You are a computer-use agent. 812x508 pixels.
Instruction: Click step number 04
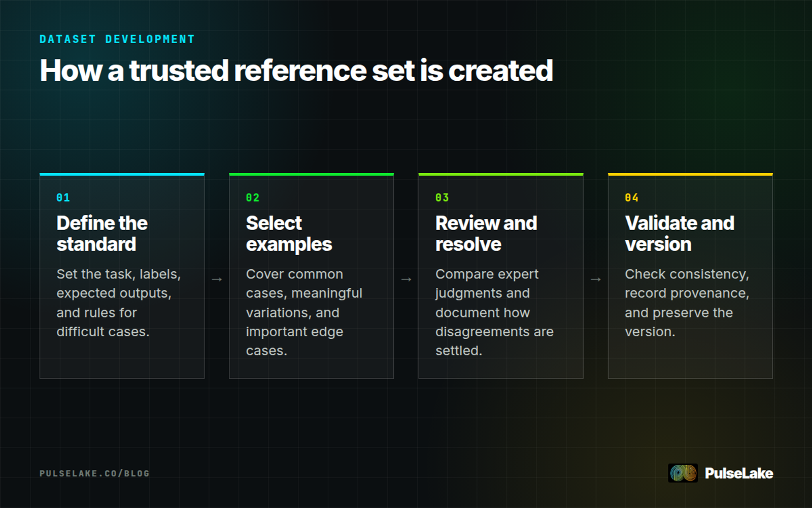[631, 198]
